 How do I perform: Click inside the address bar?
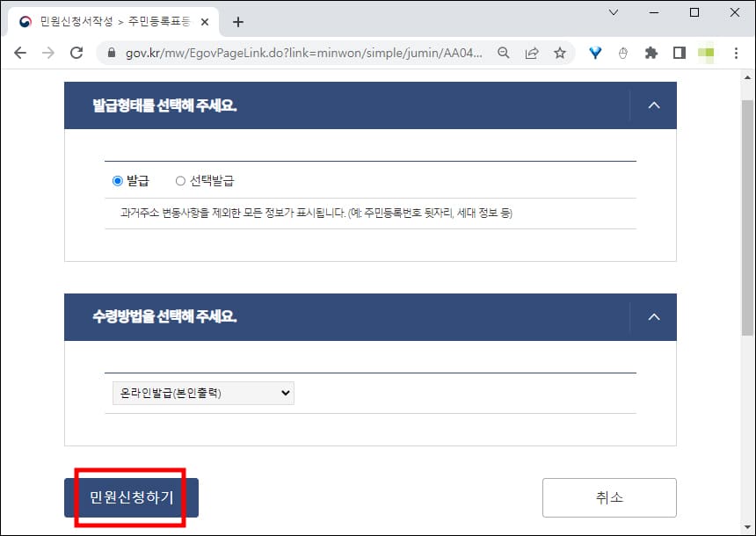[308, 53]
